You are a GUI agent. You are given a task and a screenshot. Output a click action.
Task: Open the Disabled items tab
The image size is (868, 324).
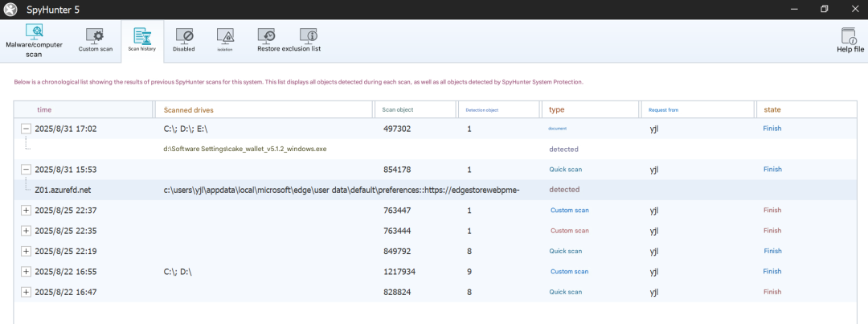coord(184,40)
